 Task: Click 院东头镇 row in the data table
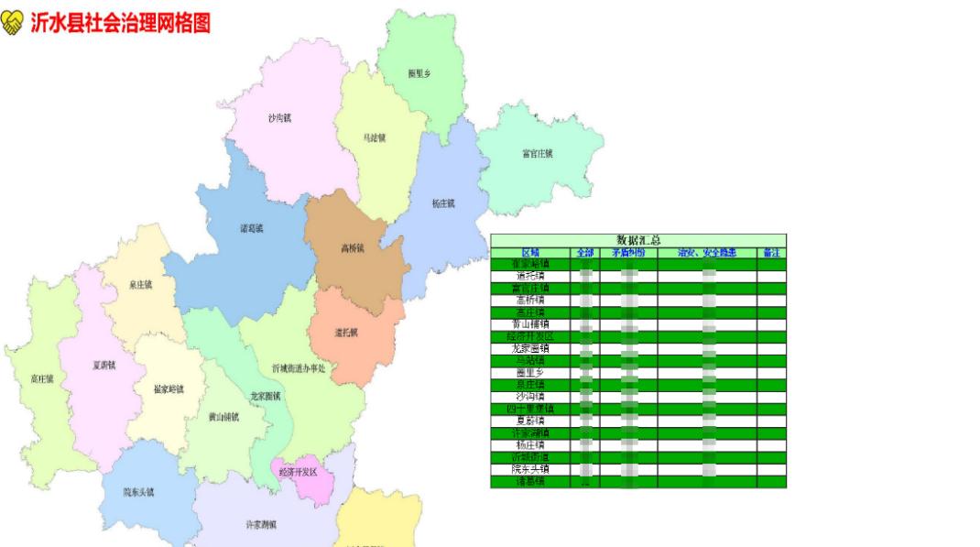[638, 469]
